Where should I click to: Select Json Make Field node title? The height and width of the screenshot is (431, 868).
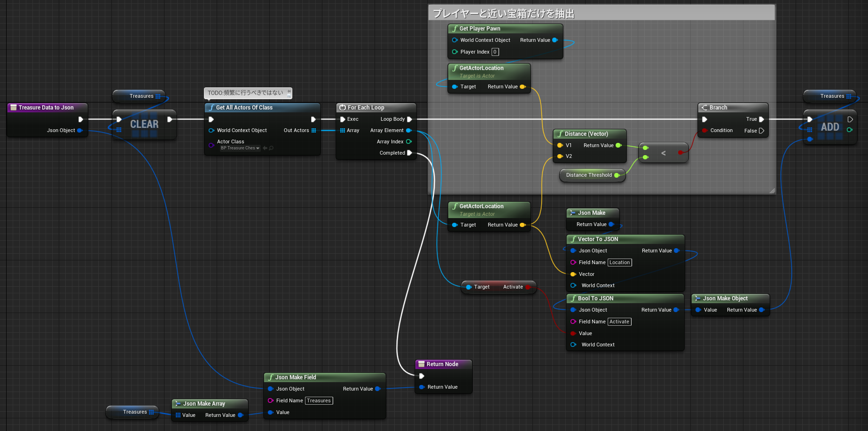coord(296,377)
